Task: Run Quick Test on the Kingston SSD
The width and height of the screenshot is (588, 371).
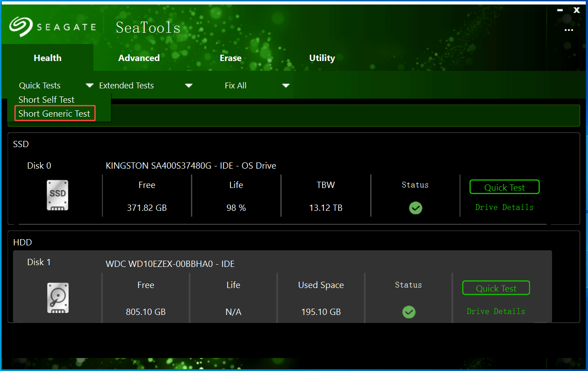Action: click(504, 187)
